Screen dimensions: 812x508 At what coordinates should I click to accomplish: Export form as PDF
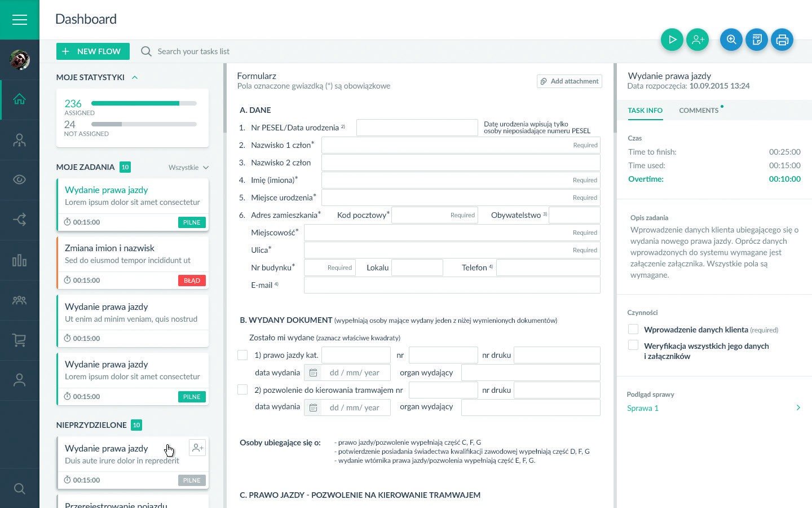(x=757, y=40)
